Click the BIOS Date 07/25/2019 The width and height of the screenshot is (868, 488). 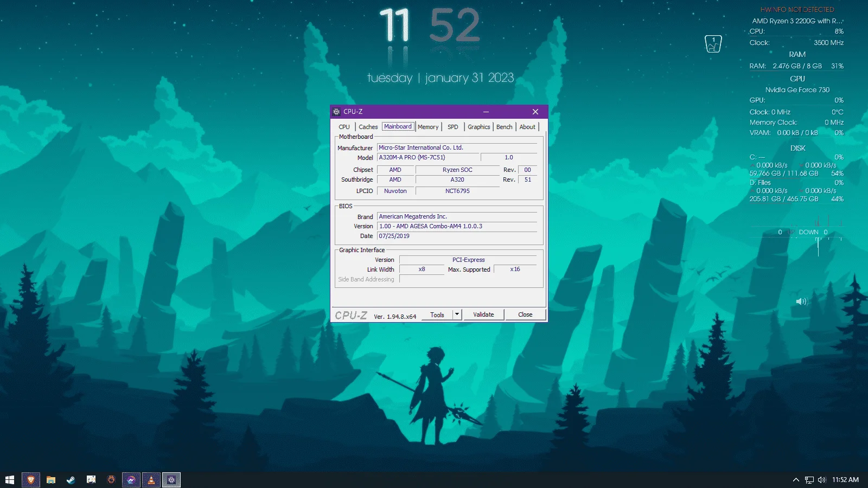click(457, 236)
